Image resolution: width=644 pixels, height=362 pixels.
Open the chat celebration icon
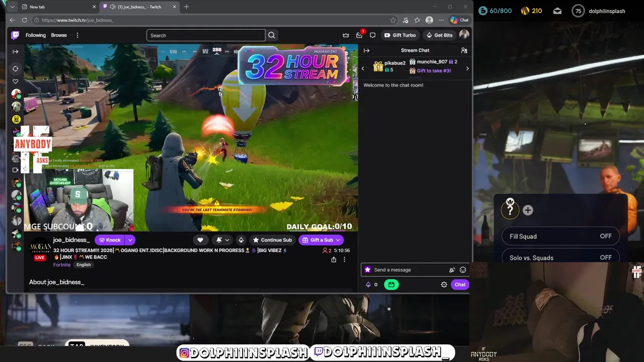coord(452,270)
